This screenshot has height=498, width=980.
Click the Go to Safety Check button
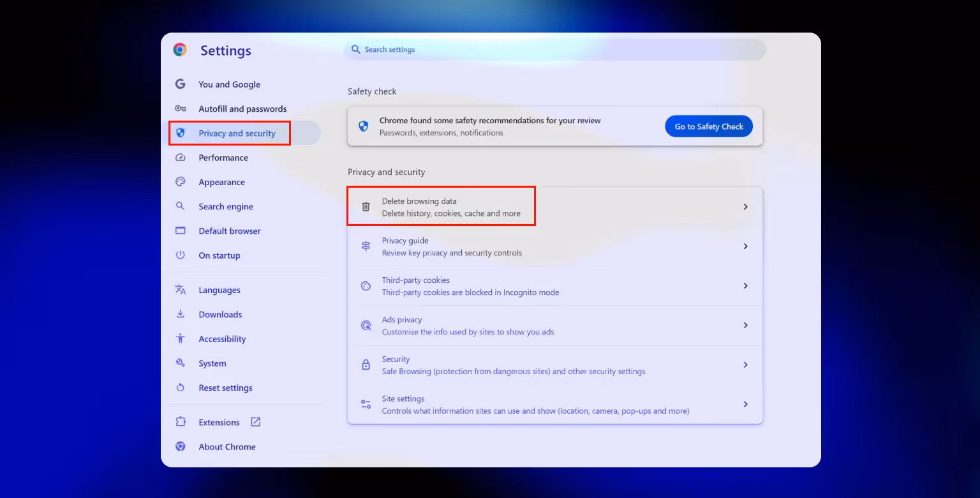click(709, 126)
